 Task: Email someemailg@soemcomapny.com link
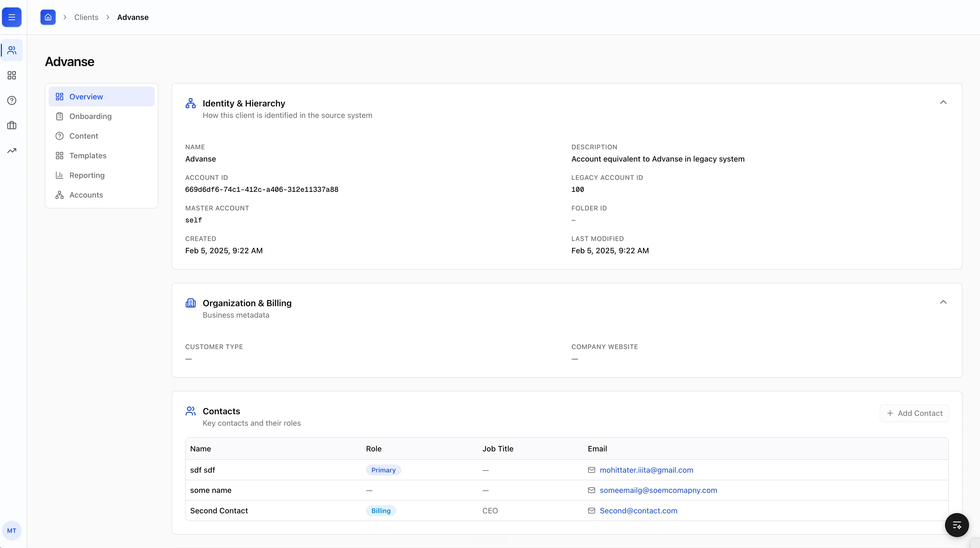point(658,490)
